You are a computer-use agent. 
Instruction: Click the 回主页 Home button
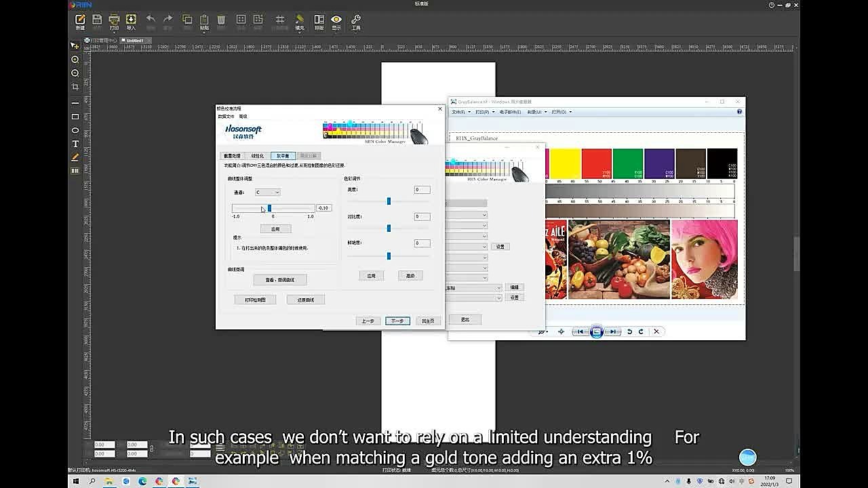[428, 321]
